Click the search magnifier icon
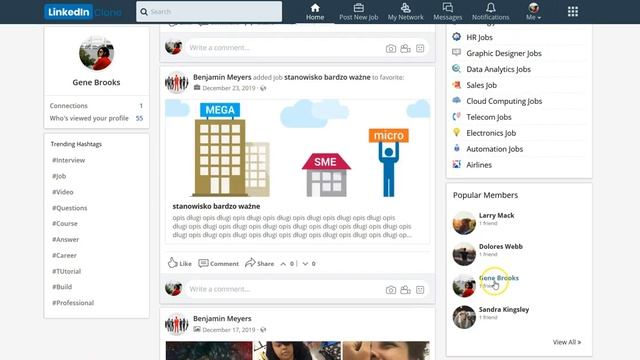The width and height of the screenshot is (640, 360). coord(144,12)
